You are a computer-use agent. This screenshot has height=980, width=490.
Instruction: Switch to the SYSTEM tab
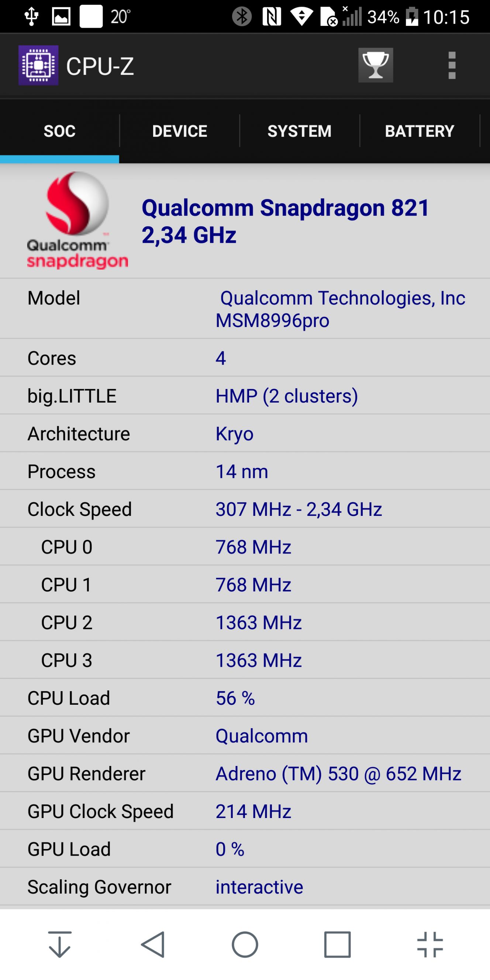click(x=299, y=131)
